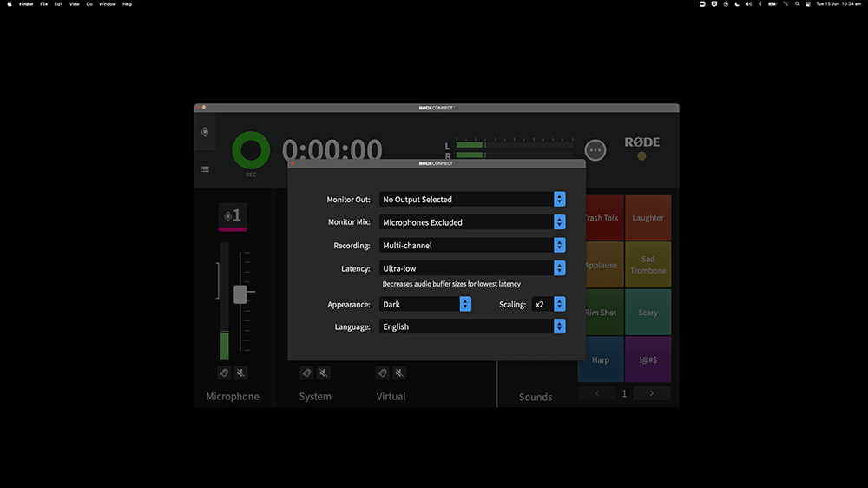Open the three-dots options button
Screen dimensions: 868x488
(x=595, y=150)
